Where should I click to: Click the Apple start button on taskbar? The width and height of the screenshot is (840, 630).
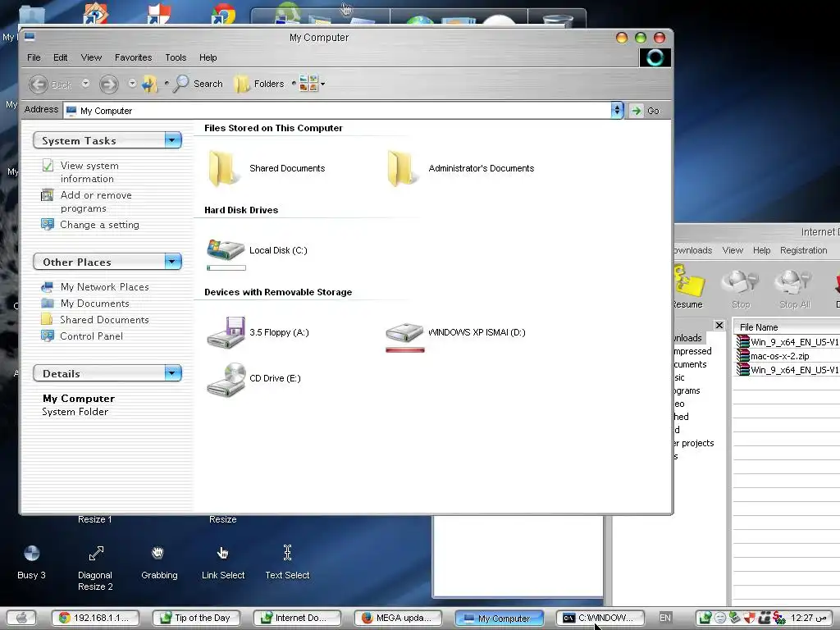point(21,618)
